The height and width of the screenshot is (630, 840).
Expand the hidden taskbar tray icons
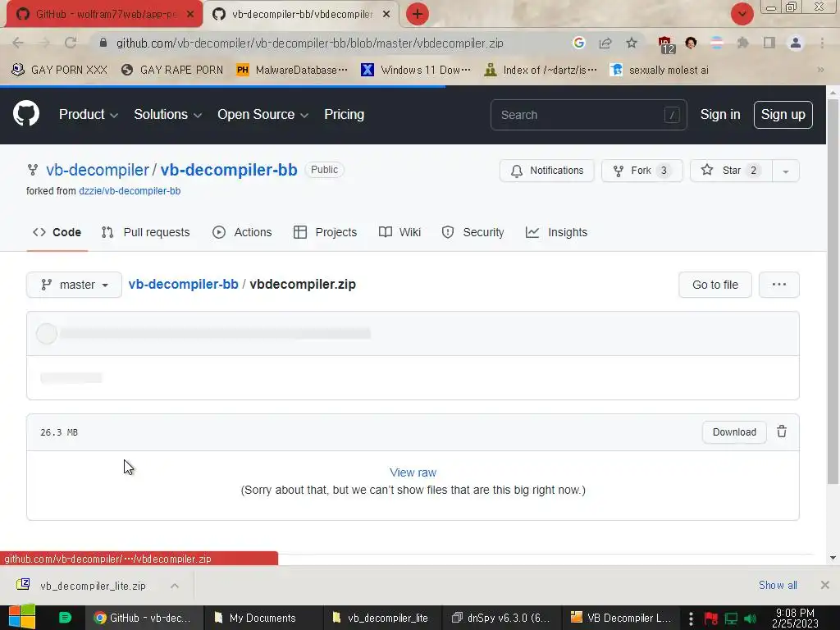(x=691, y=619)
